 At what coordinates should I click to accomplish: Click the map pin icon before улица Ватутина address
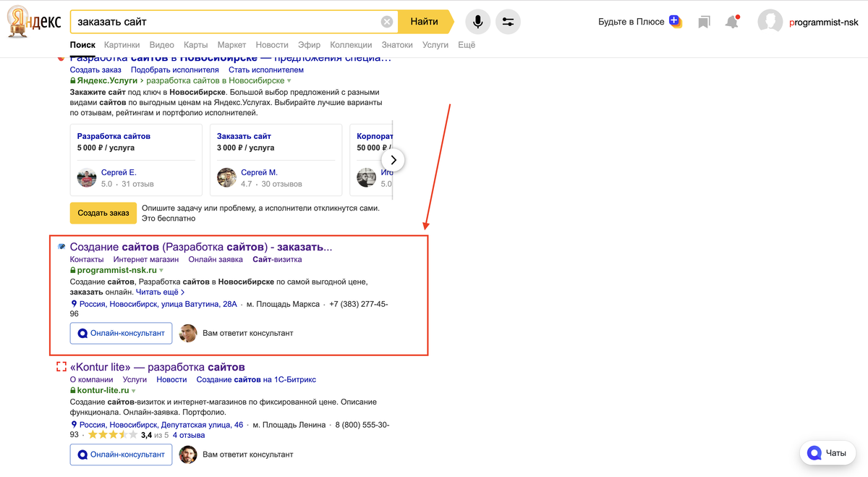[74, 304]
